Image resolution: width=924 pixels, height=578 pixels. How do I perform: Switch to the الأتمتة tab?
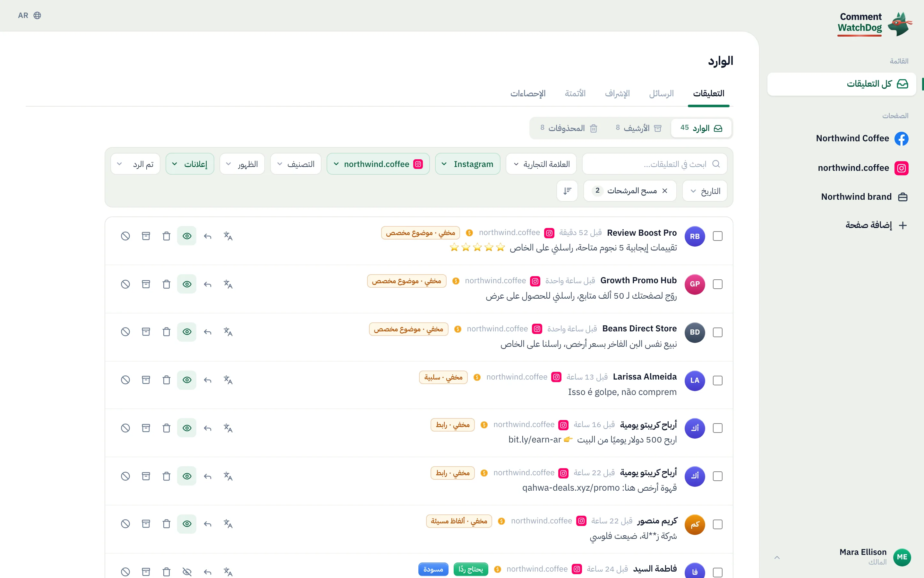point(575,94)
